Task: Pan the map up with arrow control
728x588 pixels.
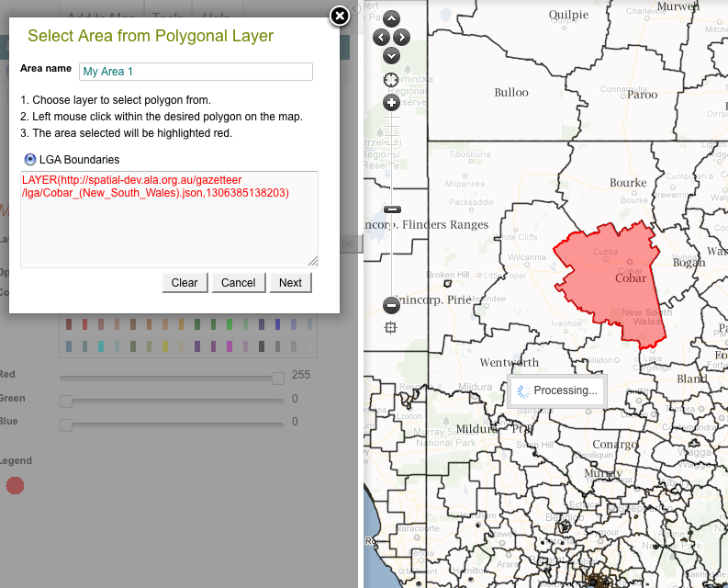Action: (392, 18)
